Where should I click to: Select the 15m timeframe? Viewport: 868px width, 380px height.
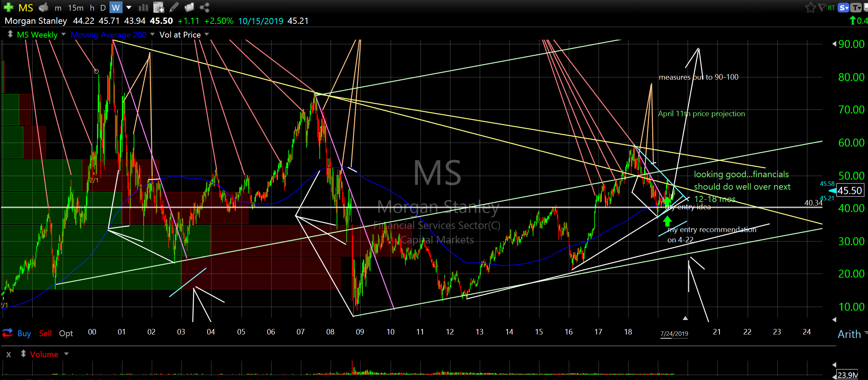(76, 8)
